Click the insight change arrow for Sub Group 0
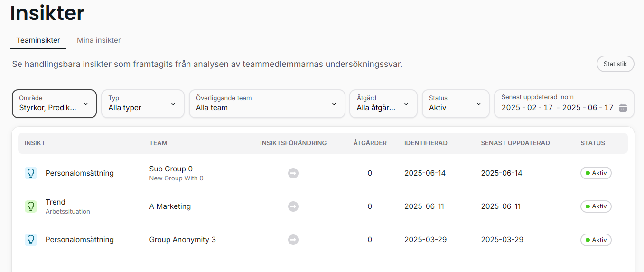Viewport: 644px width, 272px height. point(293,173)
